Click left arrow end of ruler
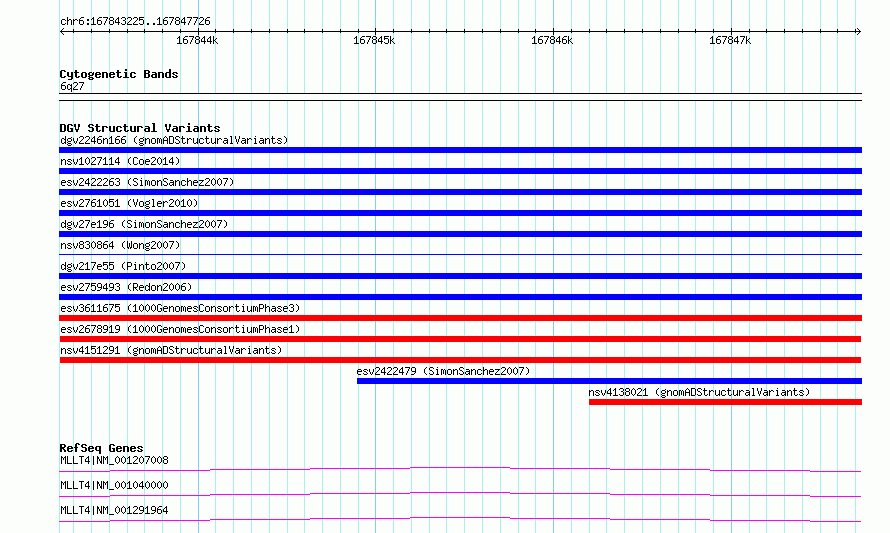Image resolution: width=890 pixels, height=533 pixels. (62, 31)
